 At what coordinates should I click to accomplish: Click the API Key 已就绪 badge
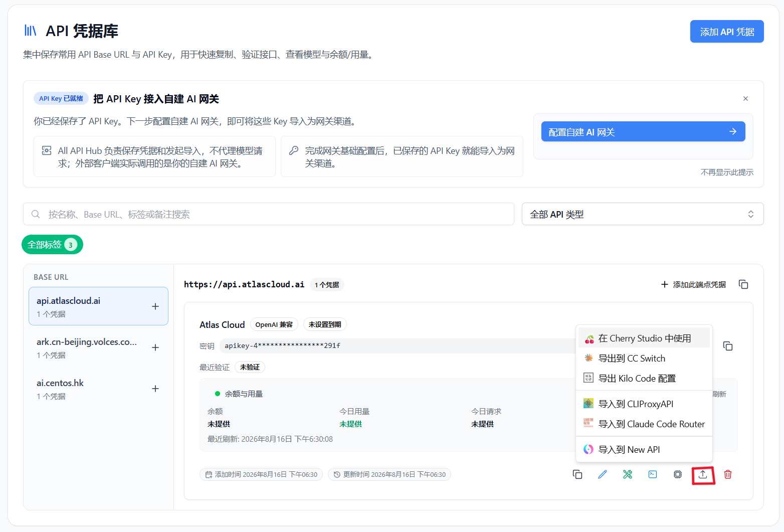(x=61, y=98)
